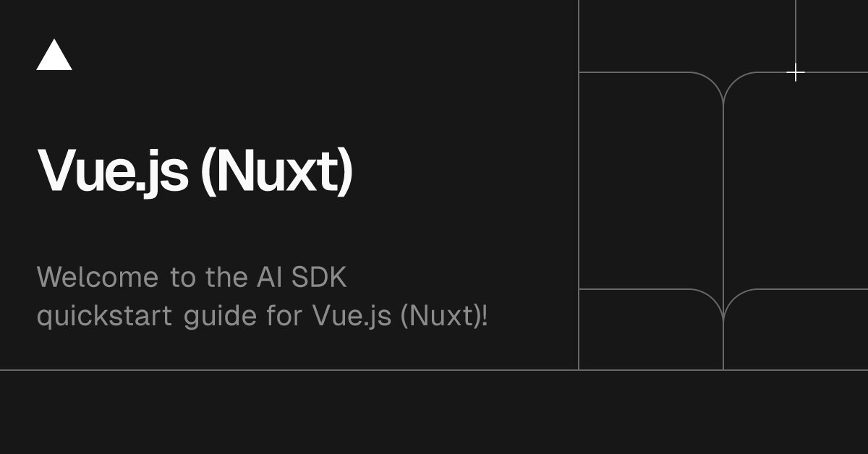
Task: Click inside the large grid cell below the crosshair
Action: click(x=796, y=181)
